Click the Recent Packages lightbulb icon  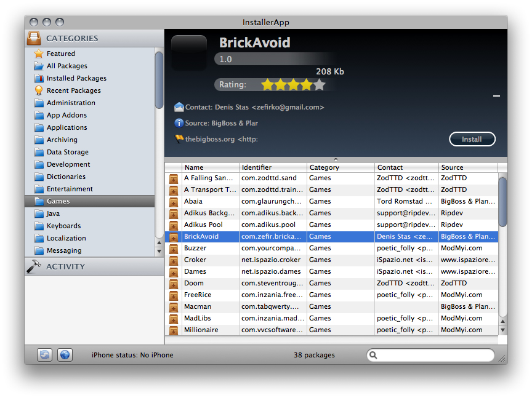click(39, 90)
